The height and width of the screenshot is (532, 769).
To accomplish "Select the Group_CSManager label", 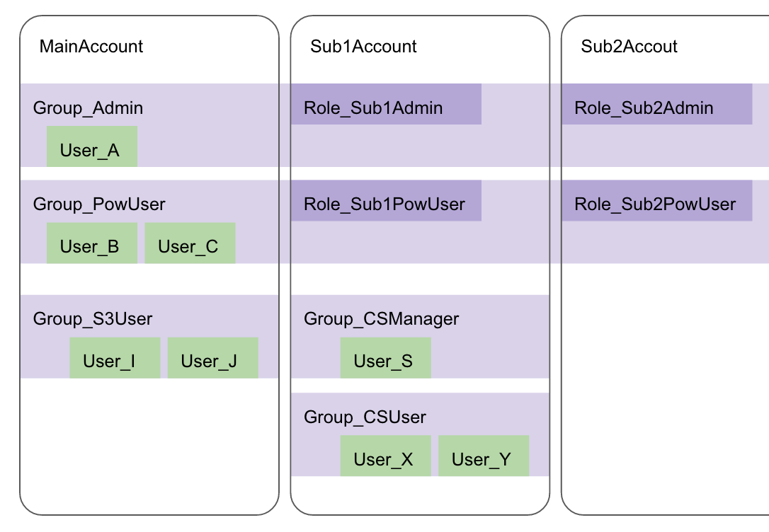I will 381,319.
